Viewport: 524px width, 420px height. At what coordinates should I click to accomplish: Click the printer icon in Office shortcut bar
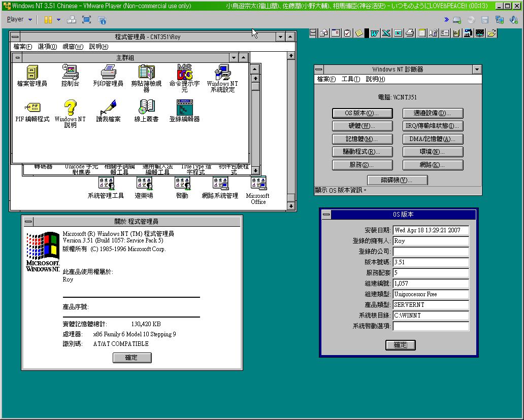pyautogui.click(x=410, y=33)
